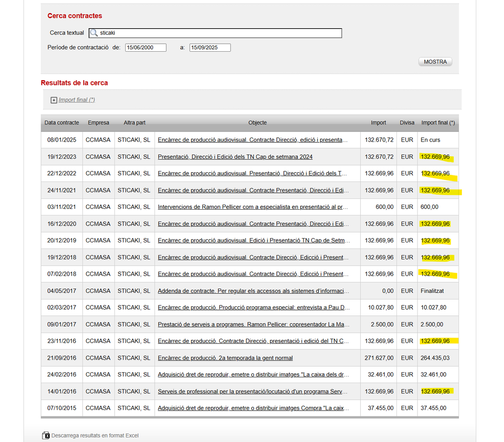
Task: Open Presentació, Direcció i Edició dels TN Cap de setmana 2024
Action: tap(235, 157)
